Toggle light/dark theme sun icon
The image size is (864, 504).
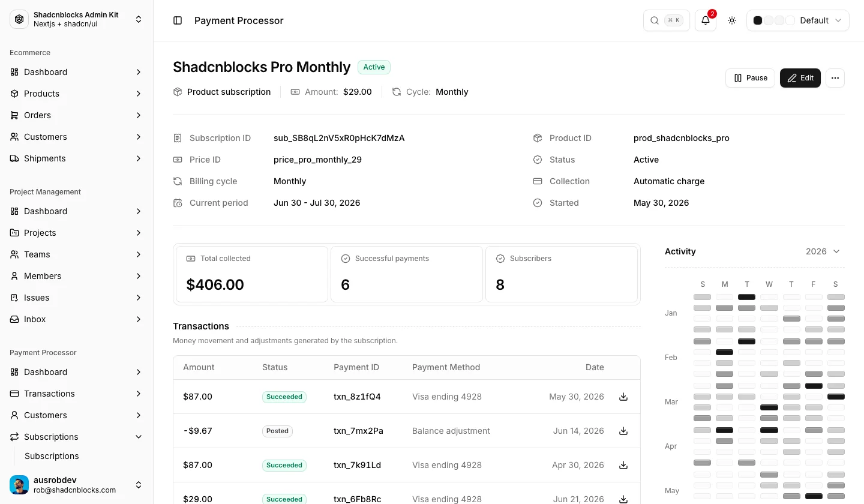click(732, 20)
